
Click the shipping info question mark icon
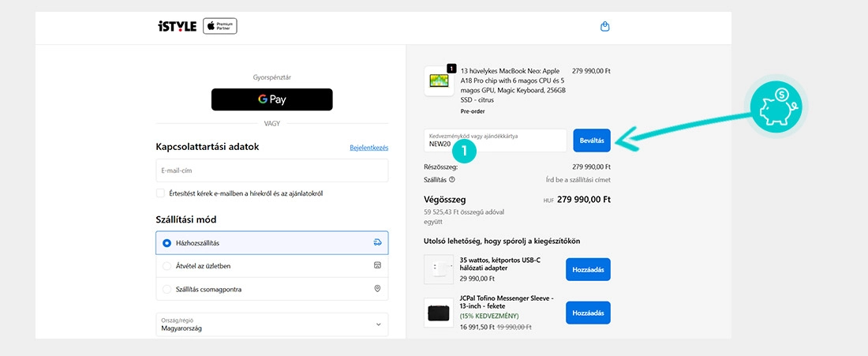pyautogui.click(x=452, y=179)
